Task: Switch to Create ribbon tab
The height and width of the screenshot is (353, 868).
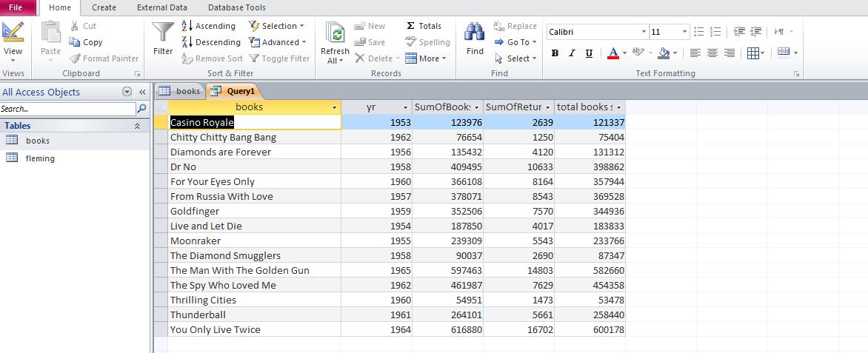Action: (x=104, y=7)
